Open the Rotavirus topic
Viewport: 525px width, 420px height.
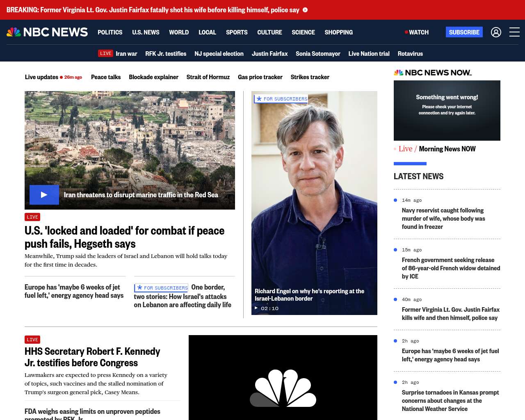click(410, 53)
